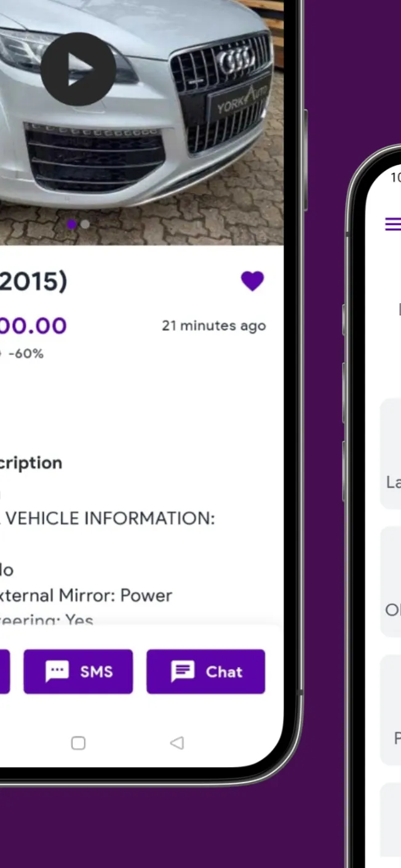
Task: Open the hamburger menu on second phone
Action: click(392, 224)
